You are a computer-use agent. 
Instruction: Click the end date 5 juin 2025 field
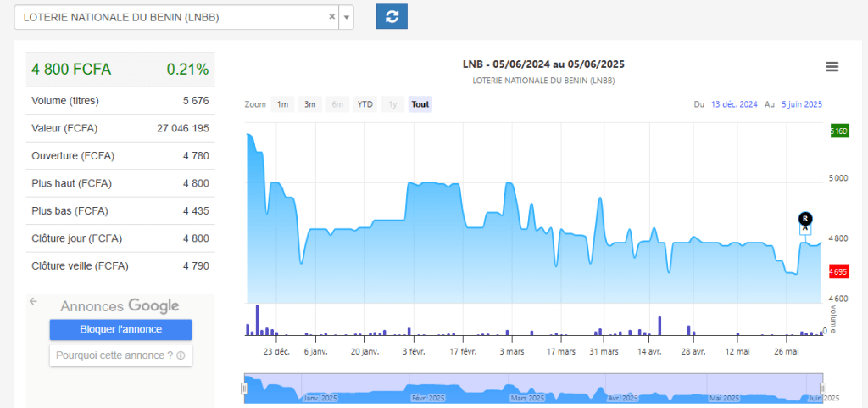(801, 104)
